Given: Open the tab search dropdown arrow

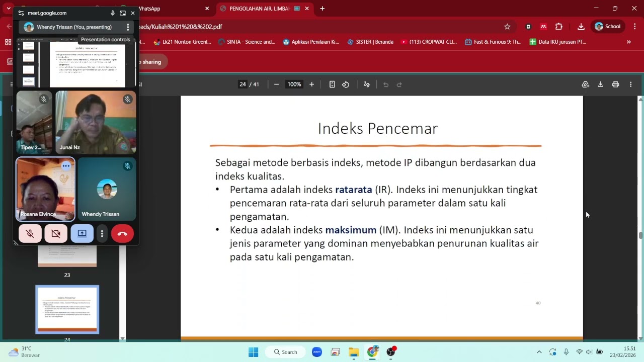Looking at the screenshot, I should [x=8, y=9].
